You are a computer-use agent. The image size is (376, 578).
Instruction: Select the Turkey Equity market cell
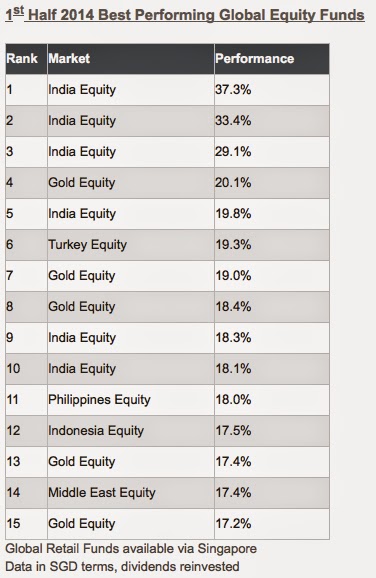(x=130, y=245)
